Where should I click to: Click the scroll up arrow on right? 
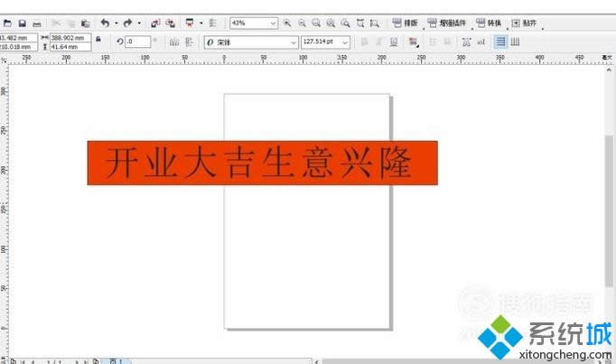click(609, 70)
